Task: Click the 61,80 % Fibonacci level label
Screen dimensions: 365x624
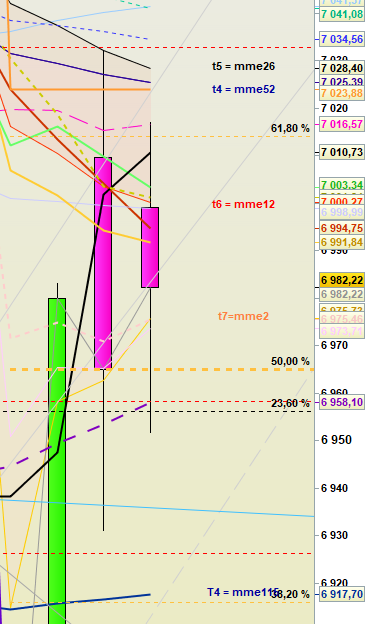Action: [290, 128]
